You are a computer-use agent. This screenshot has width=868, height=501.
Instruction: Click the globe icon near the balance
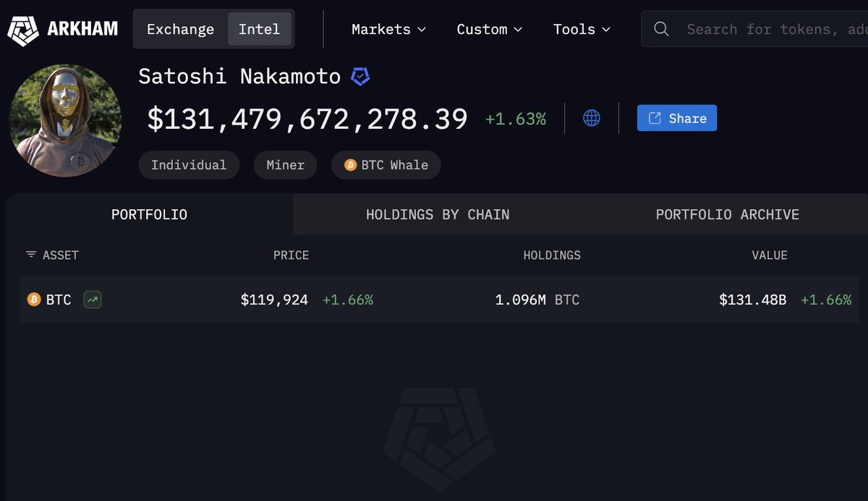tap(592, 118)
